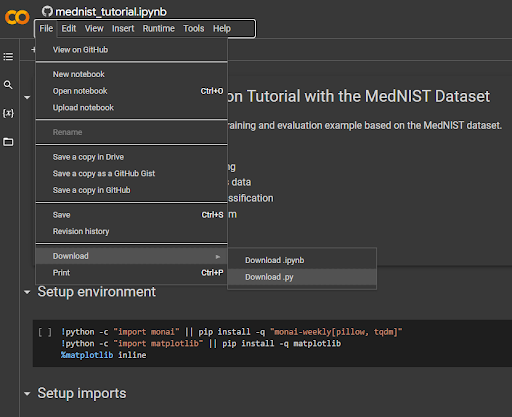The height and width of the screenshot is (417, 512).
Task: Select Download .py
Action: coord(302,277)
